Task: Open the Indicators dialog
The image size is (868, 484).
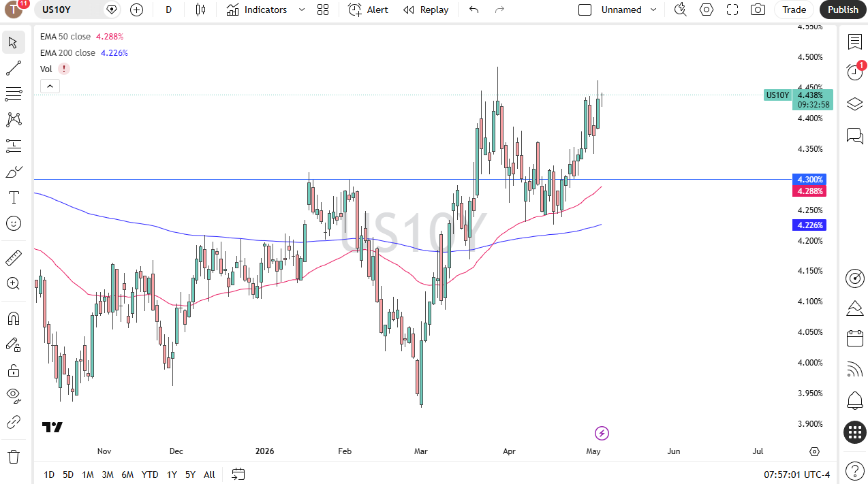Action: click(257, 10)
